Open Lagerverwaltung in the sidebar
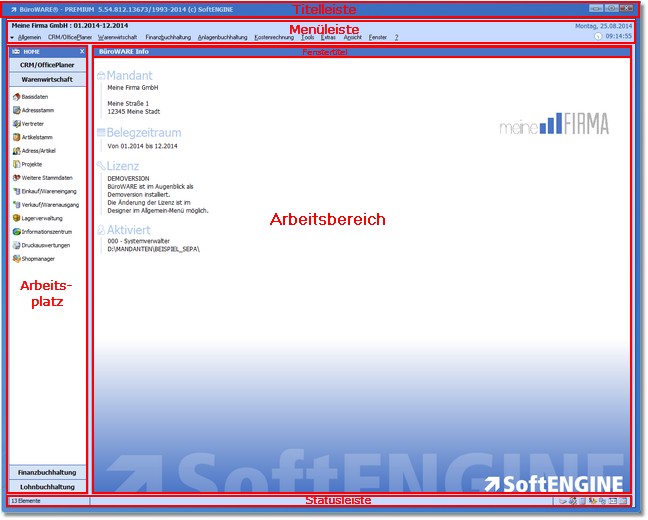The width and height of the screenshot is (648, 520). [x=41, y=217]
